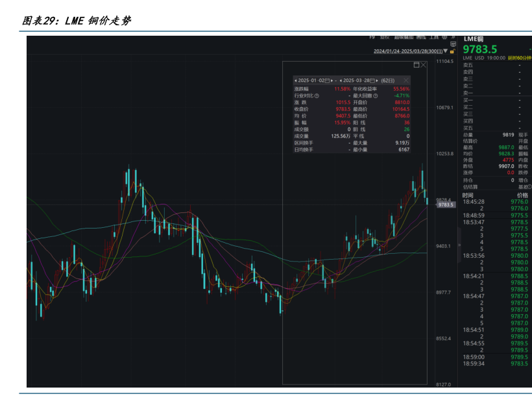
Task: Click the 买五 order book row
Action: point(497,128)
